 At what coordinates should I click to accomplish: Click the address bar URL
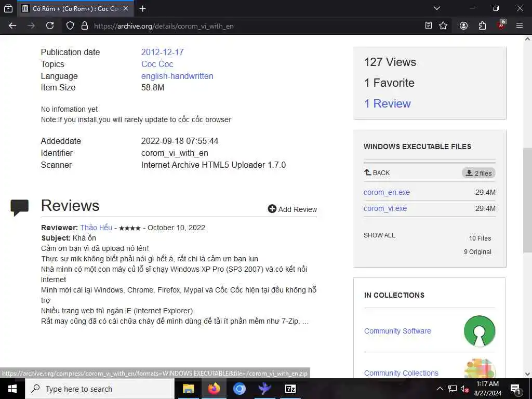coord(164,26)
